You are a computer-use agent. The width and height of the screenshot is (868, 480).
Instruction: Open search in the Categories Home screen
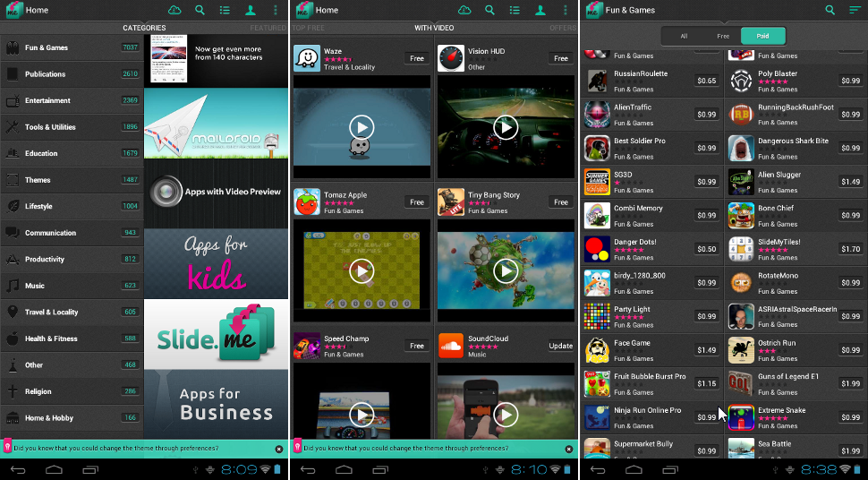pyautogui.click(x=200, y=10)
